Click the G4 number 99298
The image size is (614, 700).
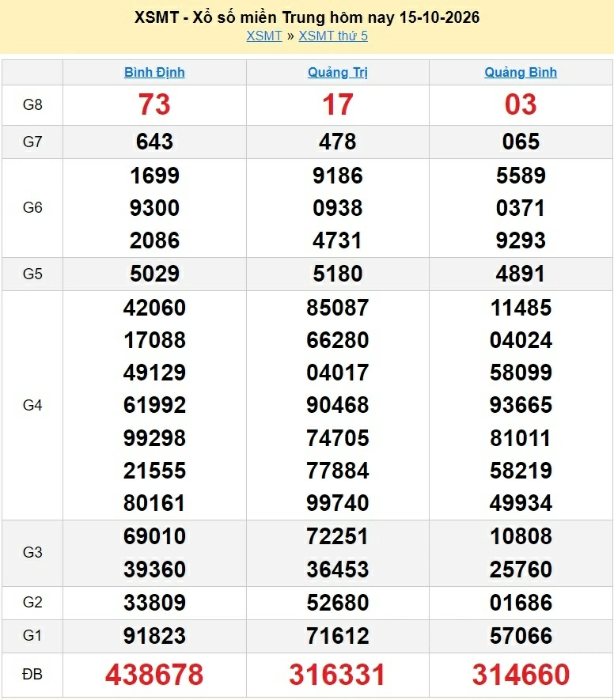(154, 438)
